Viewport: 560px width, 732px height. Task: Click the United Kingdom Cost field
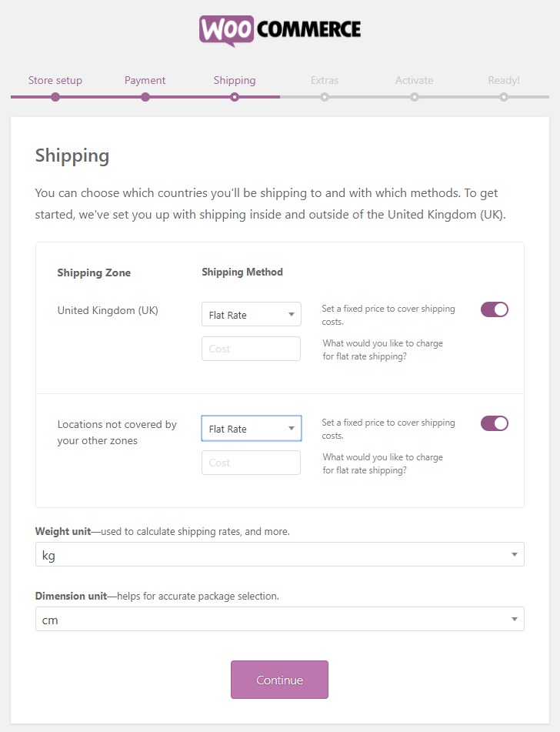[x=251, y=349]
